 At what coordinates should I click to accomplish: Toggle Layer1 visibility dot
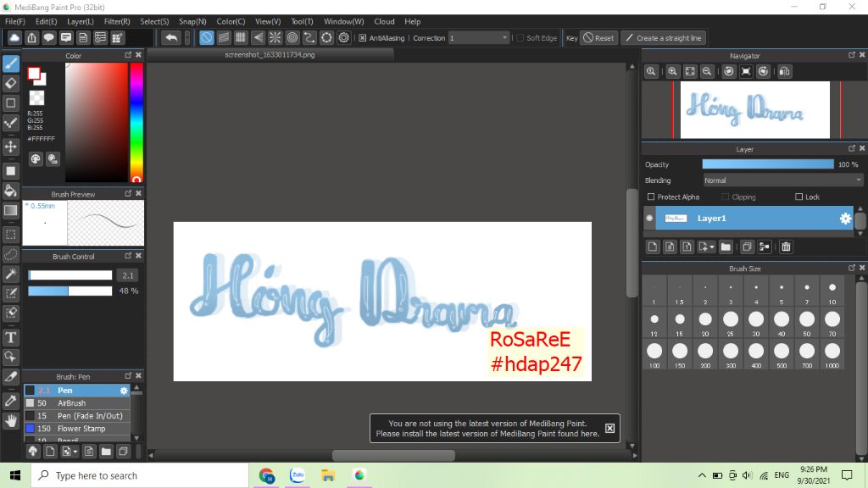click(x=649, y=218)
